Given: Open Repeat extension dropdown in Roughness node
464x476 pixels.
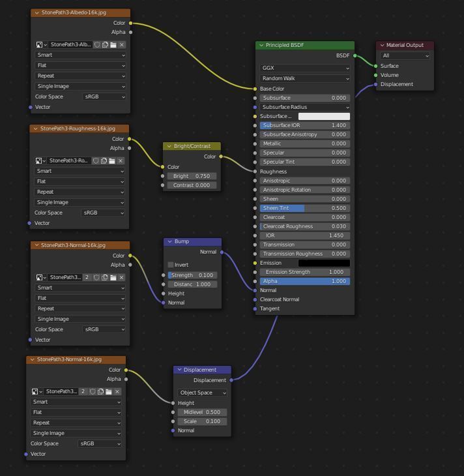Looking at the screenshot, I should point(80,192).
